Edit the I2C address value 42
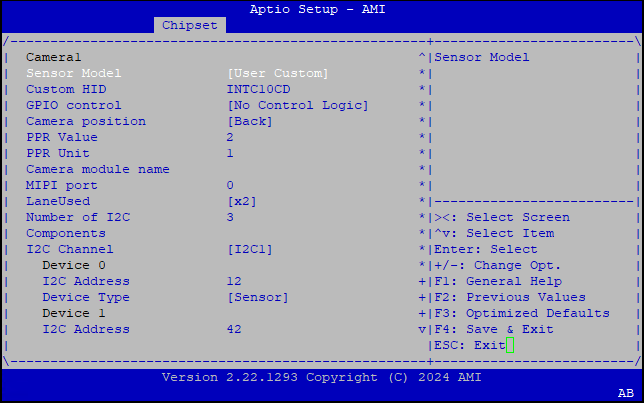 tap(234, 329)
